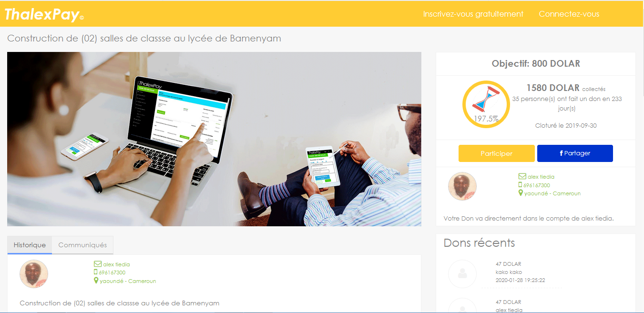Open Inscrivez-vous gratuitement link
Viewport: 644px width, 313px height.
click(x=473, y=14)
